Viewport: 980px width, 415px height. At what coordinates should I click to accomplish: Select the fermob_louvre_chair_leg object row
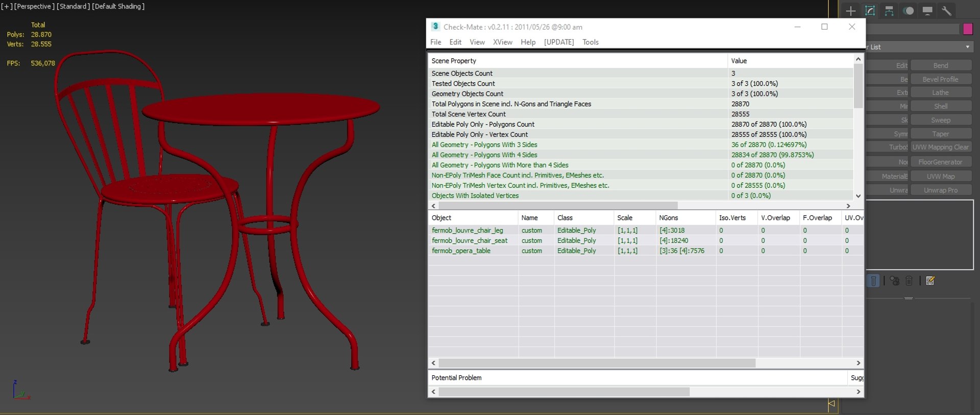(646, 230)
